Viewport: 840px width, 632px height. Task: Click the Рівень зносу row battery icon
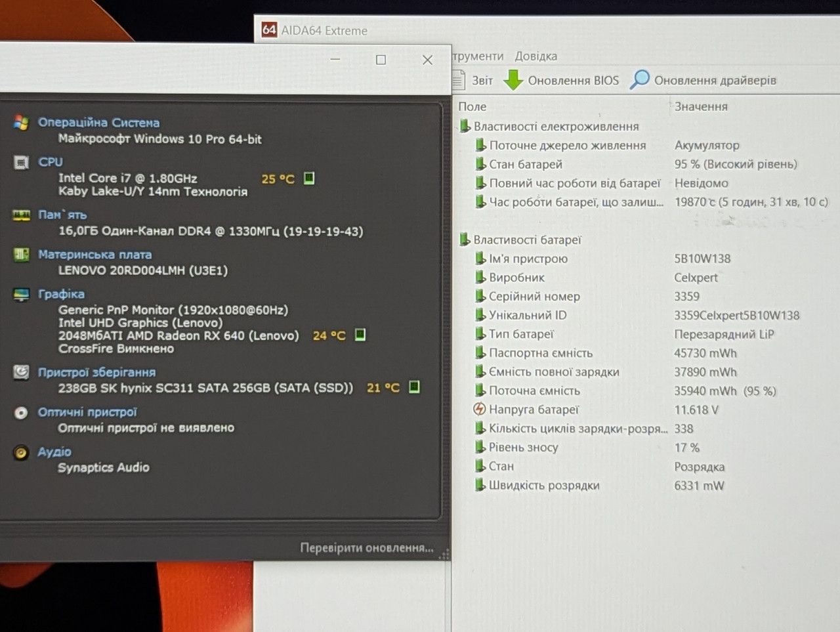480,448
